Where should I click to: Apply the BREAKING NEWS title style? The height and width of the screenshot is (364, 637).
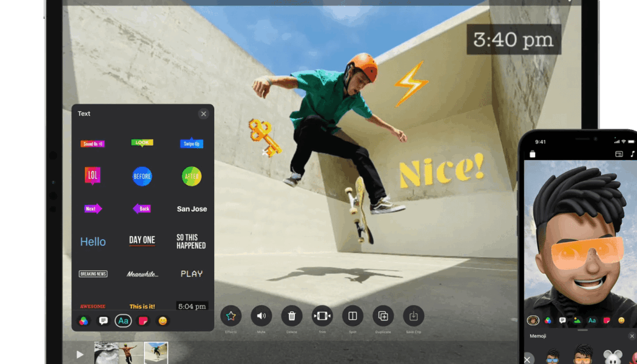pos(92,274)
